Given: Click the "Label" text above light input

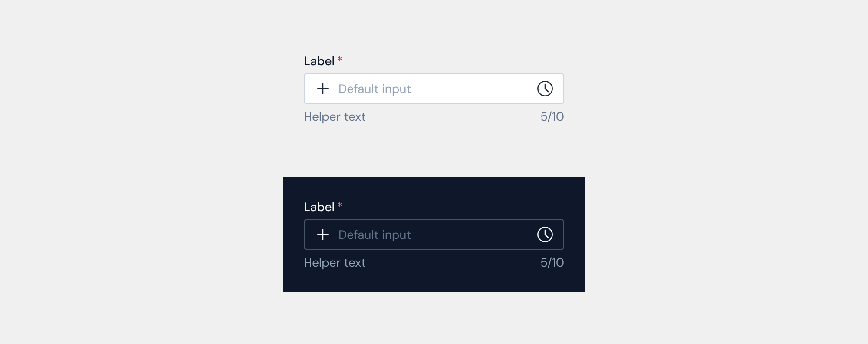Looking at the screenshot, I should pyautogui.click(x=319, y=61).
